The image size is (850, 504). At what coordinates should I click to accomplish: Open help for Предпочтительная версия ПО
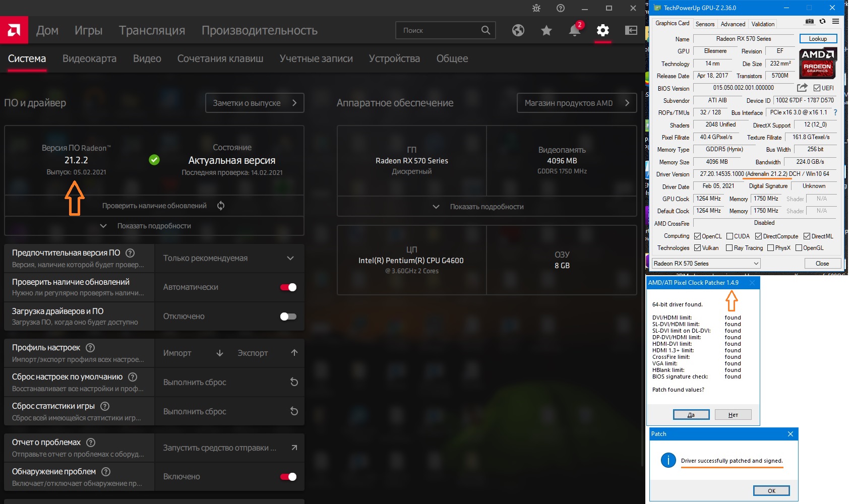130,253
